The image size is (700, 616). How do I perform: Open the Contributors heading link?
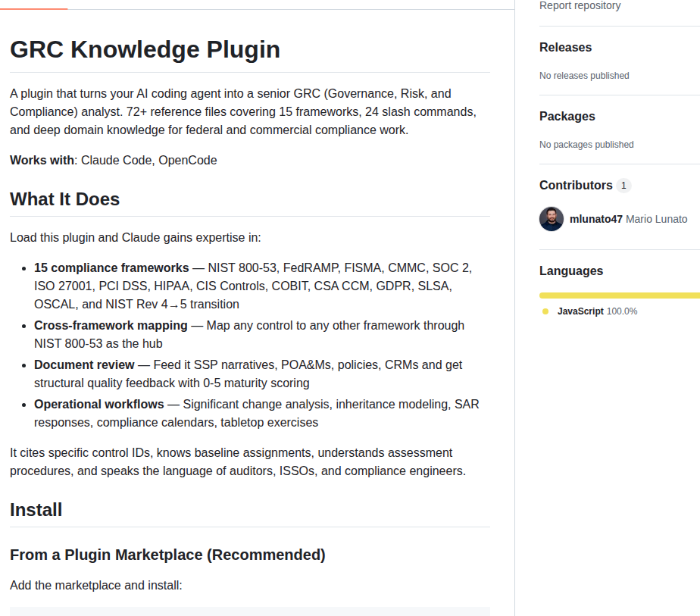[576, 185]
